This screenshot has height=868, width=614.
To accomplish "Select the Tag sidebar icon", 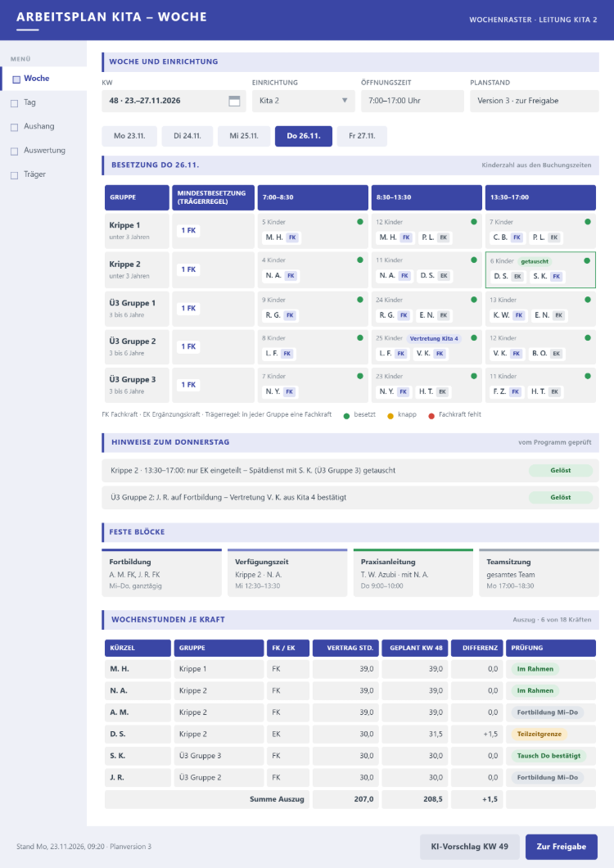I will 15,103.
